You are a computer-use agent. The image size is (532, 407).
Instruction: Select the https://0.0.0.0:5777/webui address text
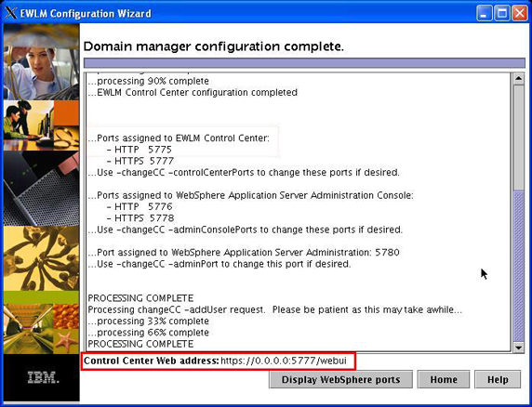[284, 361]
